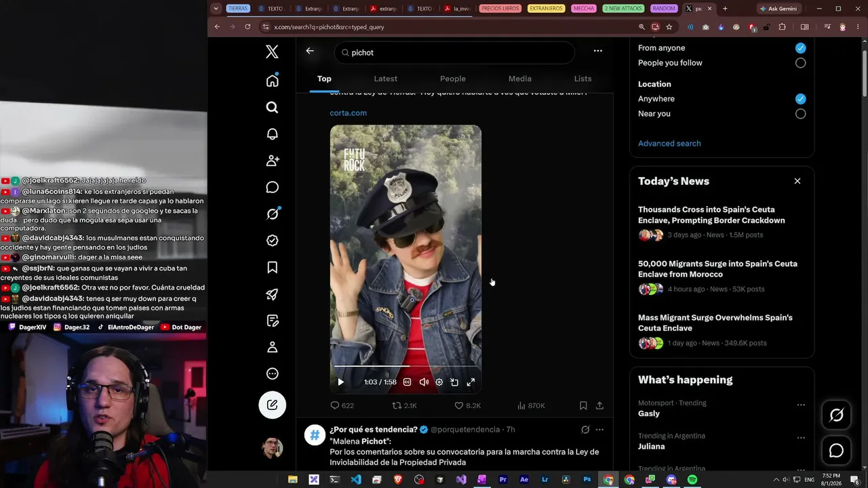Open Notifications bell in the X sidebar

pyautogui.click(x=272, y=134)
